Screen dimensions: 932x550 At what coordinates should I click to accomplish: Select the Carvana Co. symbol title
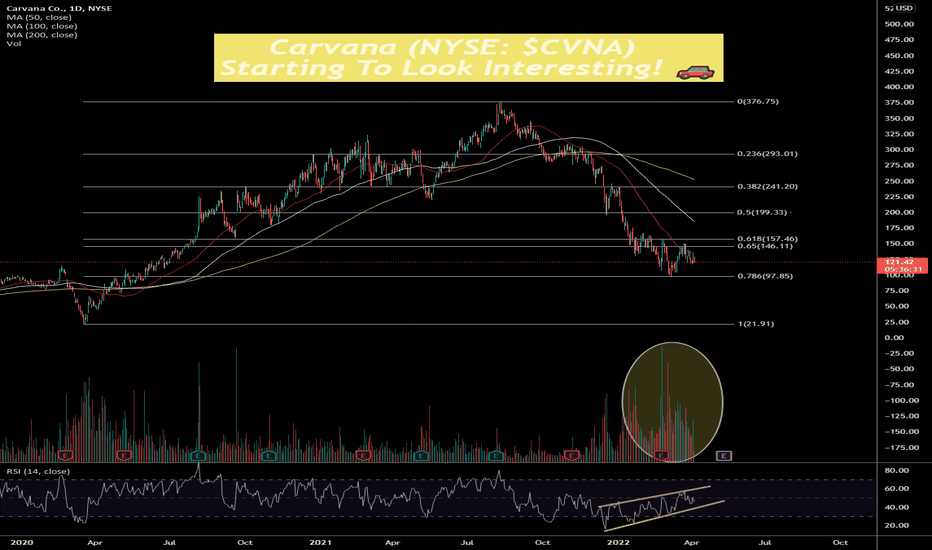point(59,8)
